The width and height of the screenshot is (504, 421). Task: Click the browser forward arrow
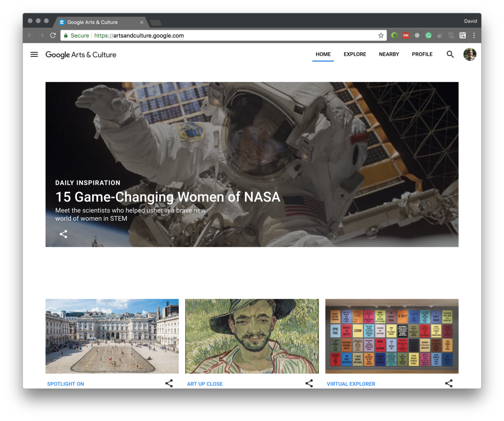(x=41, y=36)
